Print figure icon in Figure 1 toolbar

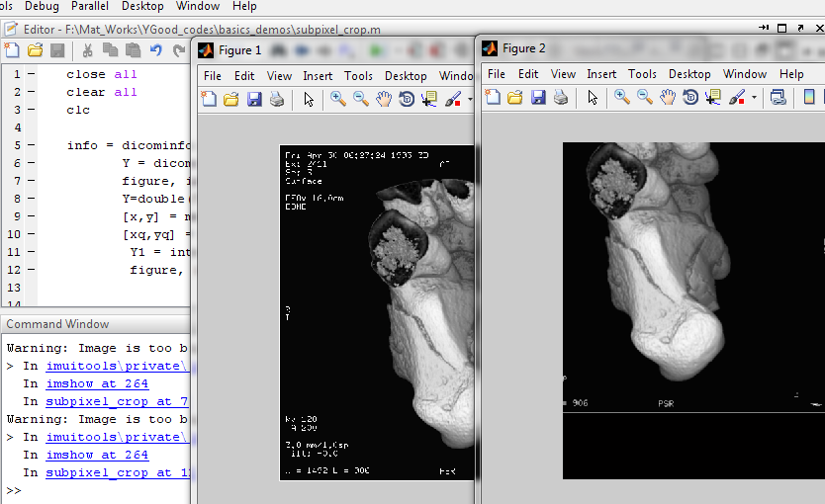(x=277, y=99)
